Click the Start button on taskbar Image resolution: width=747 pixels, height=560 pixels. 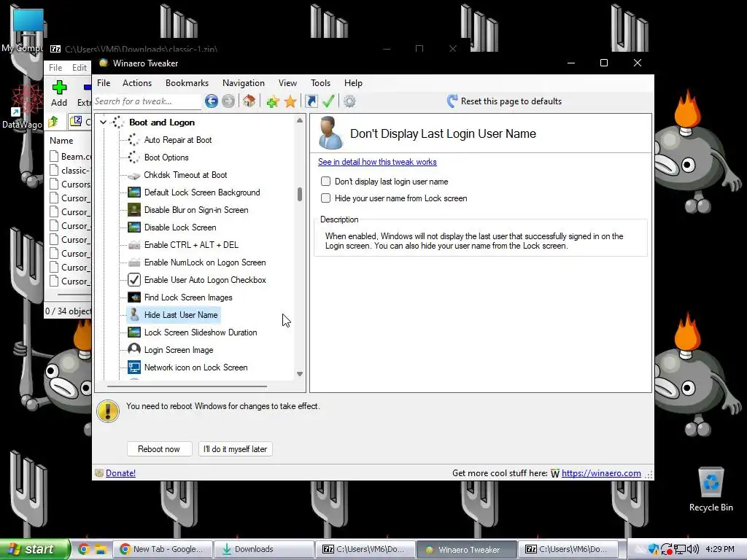pos(35,549)
